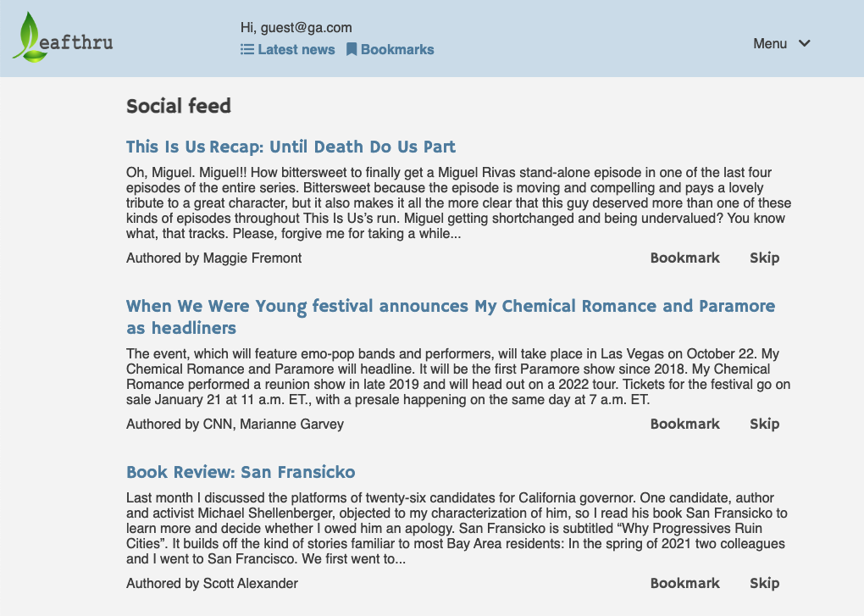Skip the When We Were Young article
The height and width of the screenshot is (616, 864).
click(x=764, y=424)
